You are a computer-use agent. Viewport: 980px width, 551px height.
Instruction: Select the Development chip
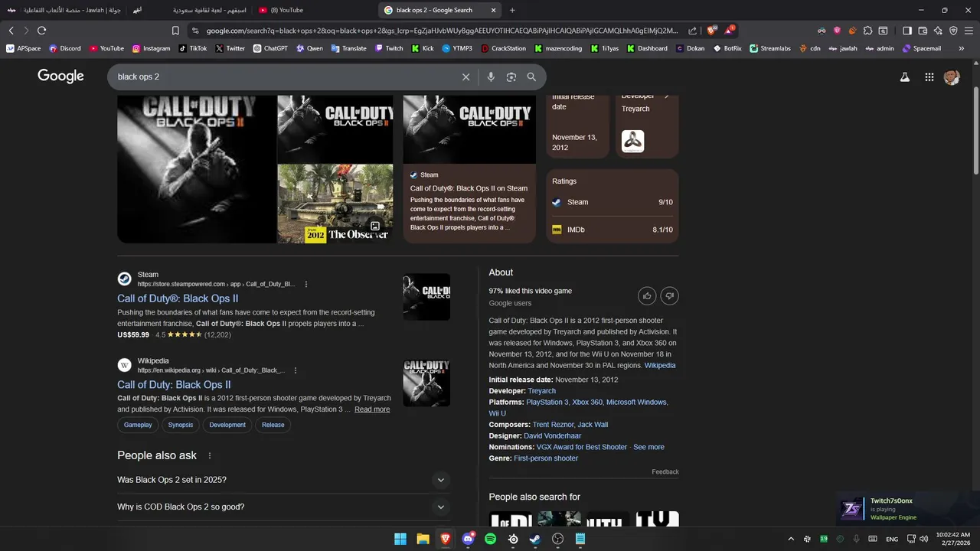[227, 425]
